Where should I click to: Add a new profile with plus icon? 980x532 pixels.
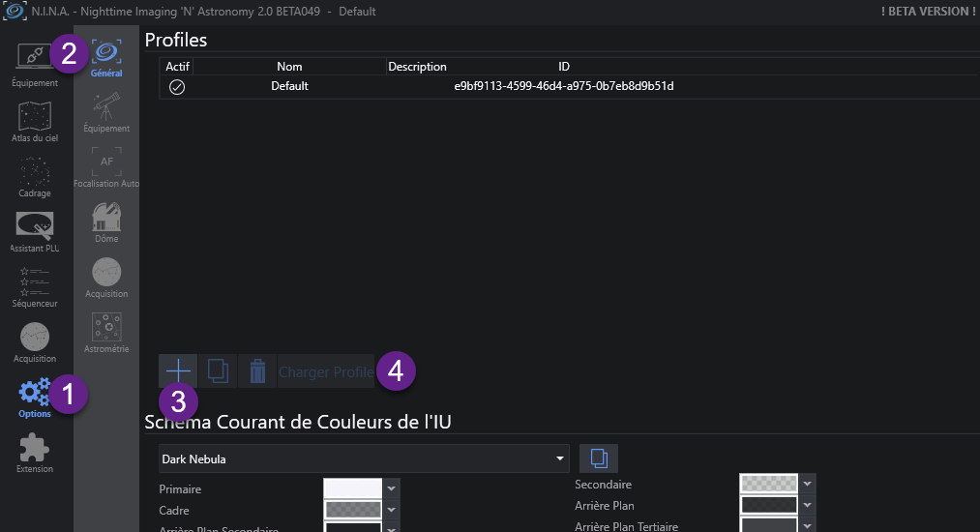[x=178, y=371]
